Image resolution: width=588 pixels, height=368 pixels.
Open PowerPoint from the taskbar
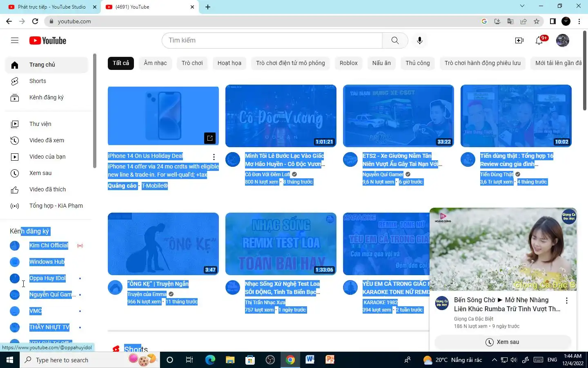tap(330, 360)
